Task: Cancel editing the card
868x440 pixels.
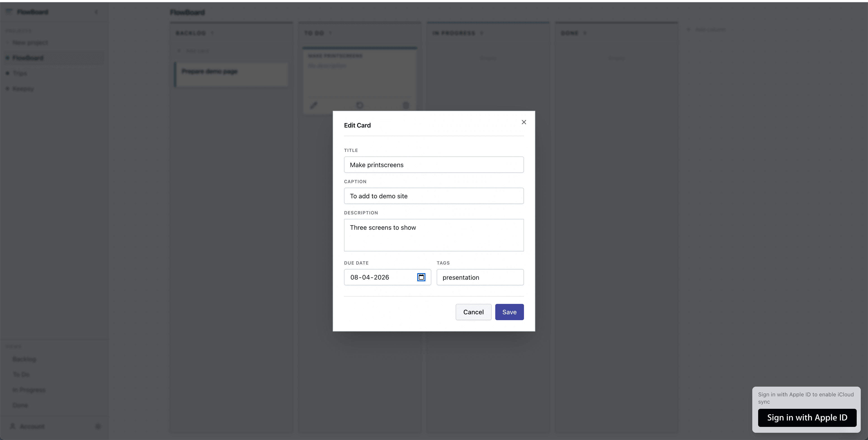Action: (473, 312)
